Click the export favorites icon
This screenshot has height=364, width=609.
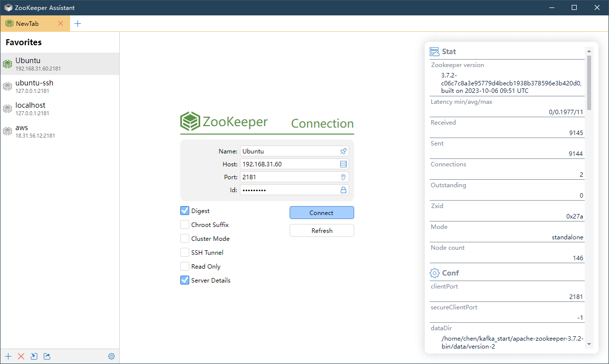(x=47, y=356)
